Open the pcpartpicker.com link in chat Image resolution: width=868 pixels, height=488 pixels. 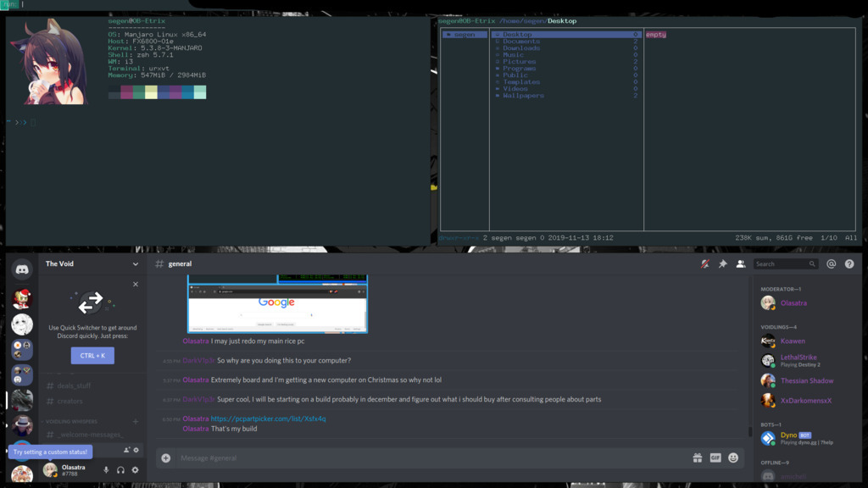coord(268,419)
